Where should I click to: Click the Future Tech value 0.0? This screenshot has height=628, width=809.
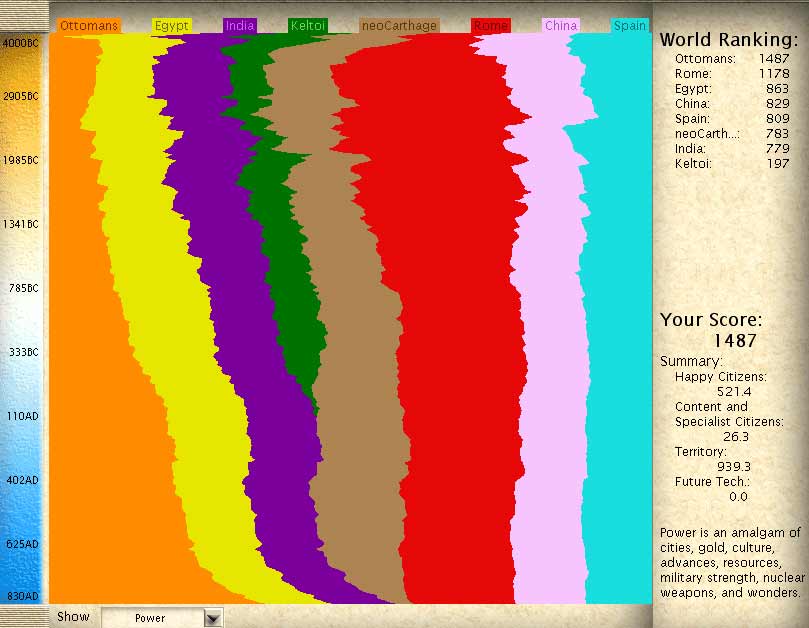click(738, 496)
